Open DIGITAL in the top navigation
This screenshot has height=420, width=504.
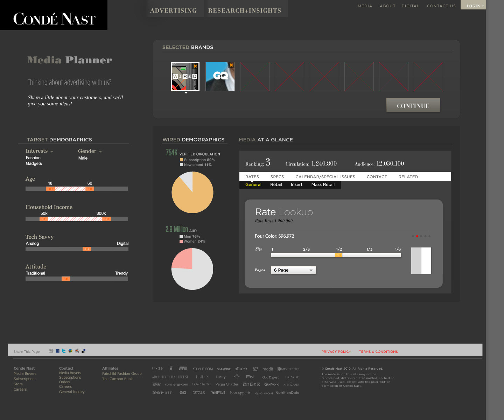coord(410,6)
